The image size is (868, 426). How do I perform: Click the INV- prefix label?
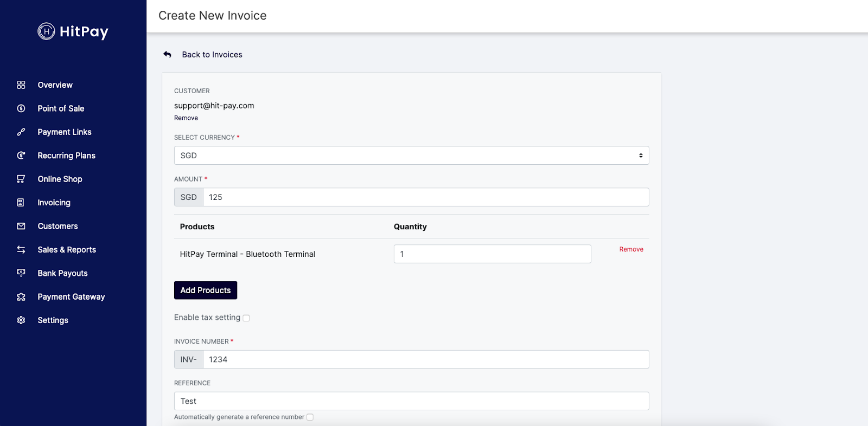pyautogui.click(x=189, y=359)
